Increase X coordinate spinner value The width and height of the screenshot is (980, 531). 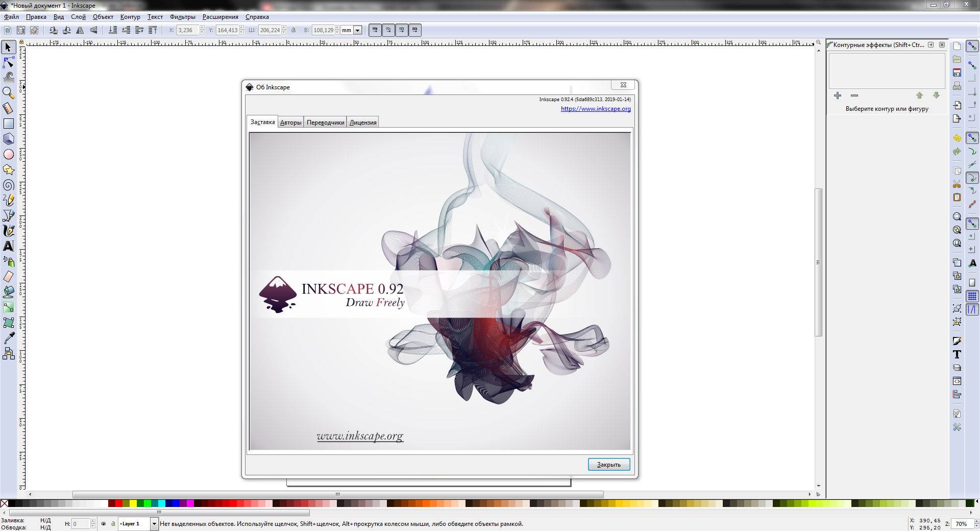coord(202,28)
